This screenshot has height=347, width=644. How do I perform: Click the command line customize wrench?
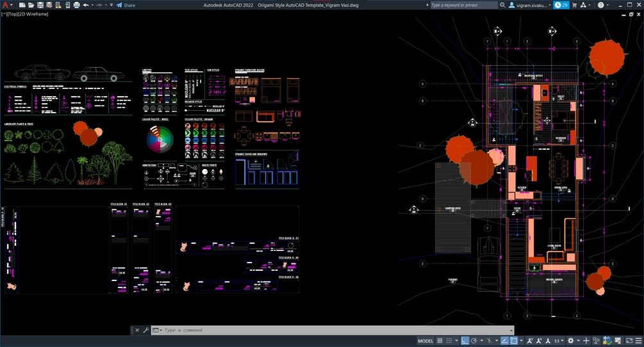coord(146,330)
